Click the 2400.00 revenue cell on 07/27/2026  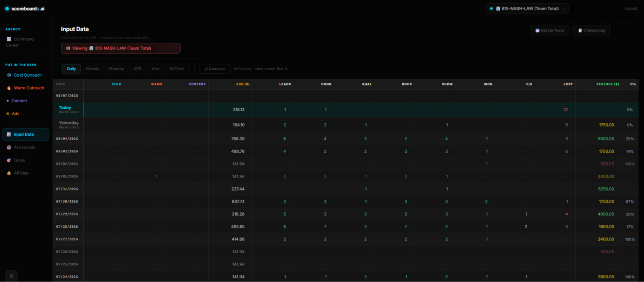[x=599, y=239]
